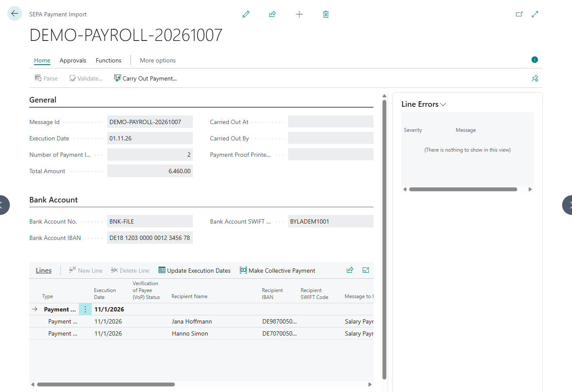
Task: Click the Lines horizontal scrollbar
Action: click(106, 384)
